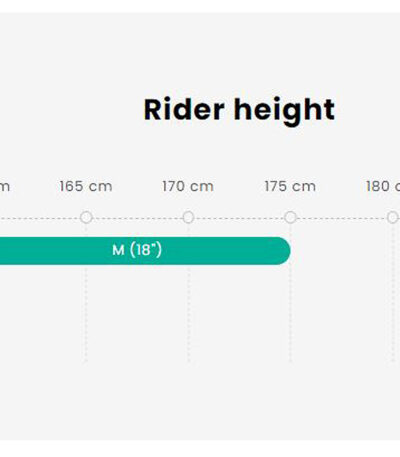Click the vertical dotted line below 170 cm bar
Viewport: 400px width, 457px height.
tap(188, 313)
